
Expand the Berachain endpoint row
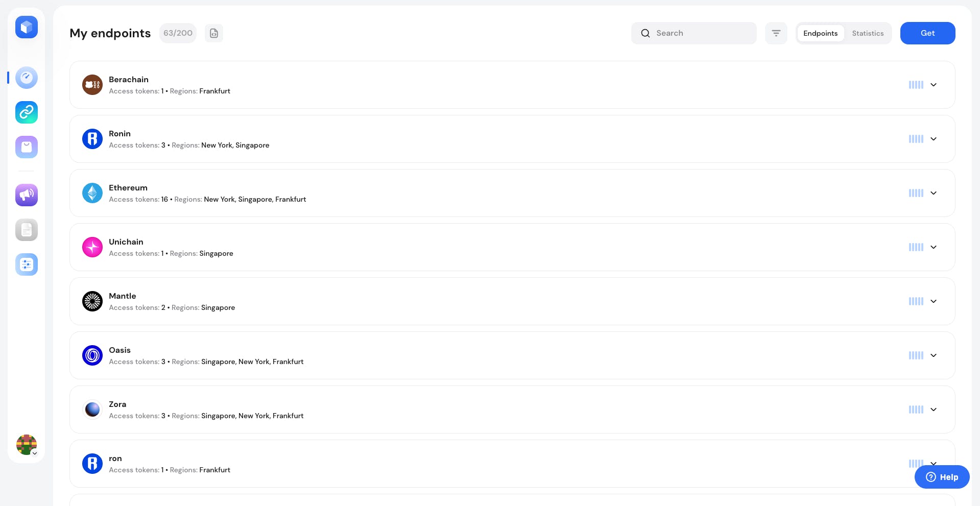[x=934, y=85]
